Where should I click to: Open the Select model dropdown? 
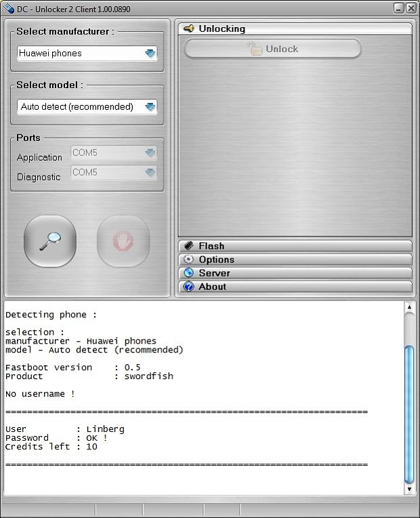(150, 107)
